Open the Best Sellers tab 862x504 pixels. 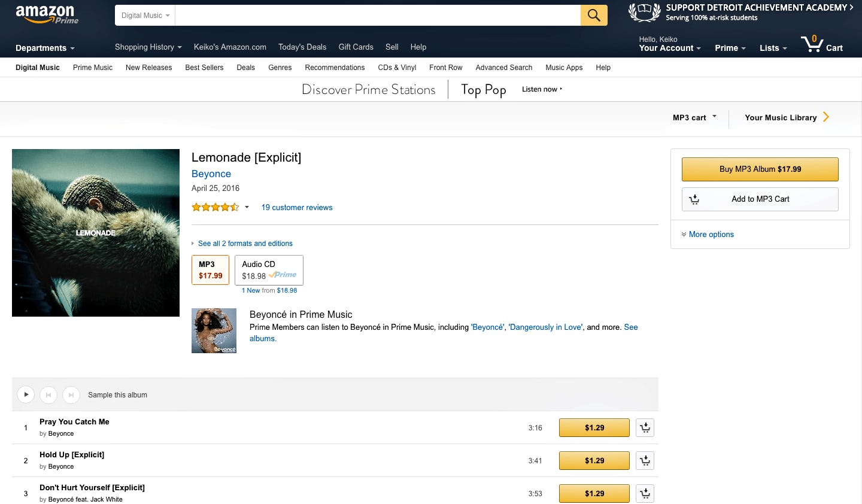[x=204, y=68]
